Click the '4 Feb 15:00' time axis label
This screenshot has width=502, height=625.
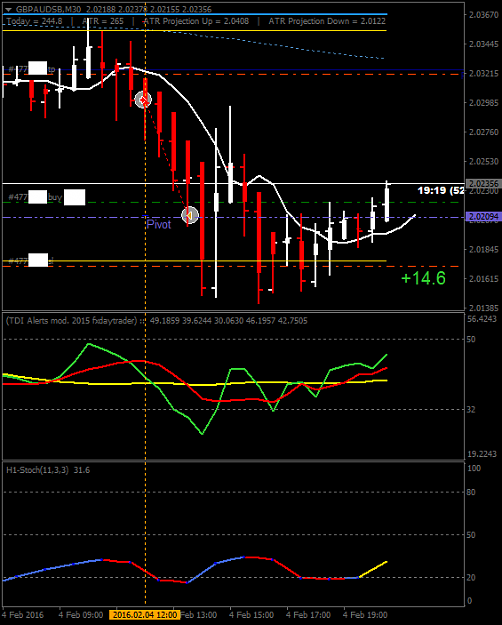tap(252, 615)
